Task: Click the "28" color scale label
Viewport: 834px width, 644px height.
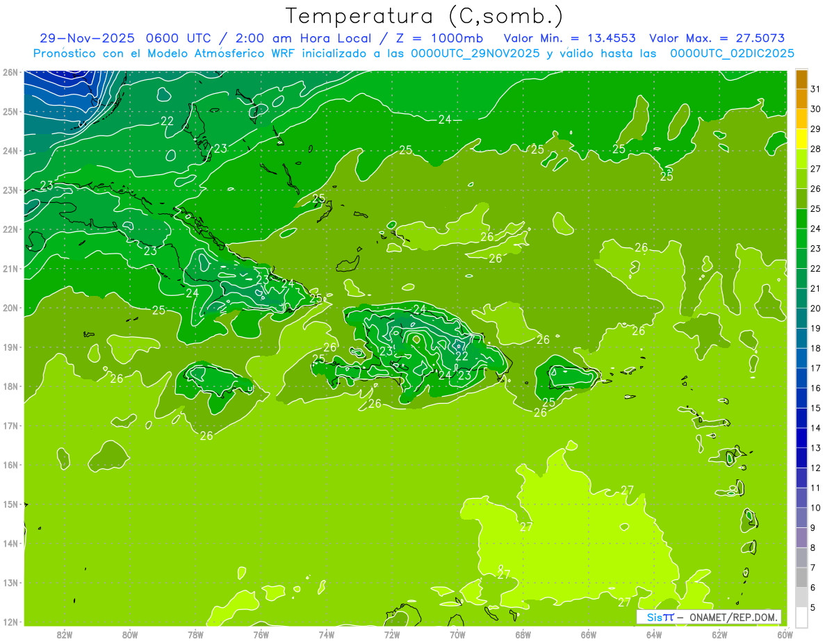Action: 815,149
